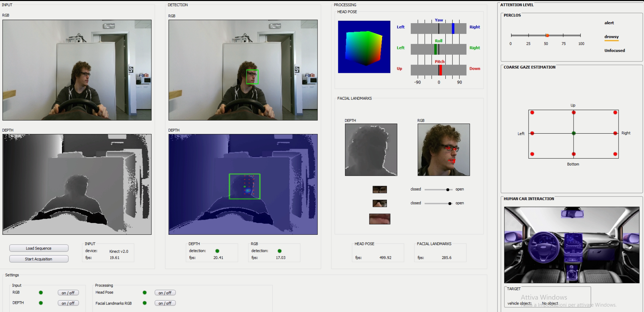Select the green center gaze point
The width and height of the screenshot is (644, 312).
(574, 133)
